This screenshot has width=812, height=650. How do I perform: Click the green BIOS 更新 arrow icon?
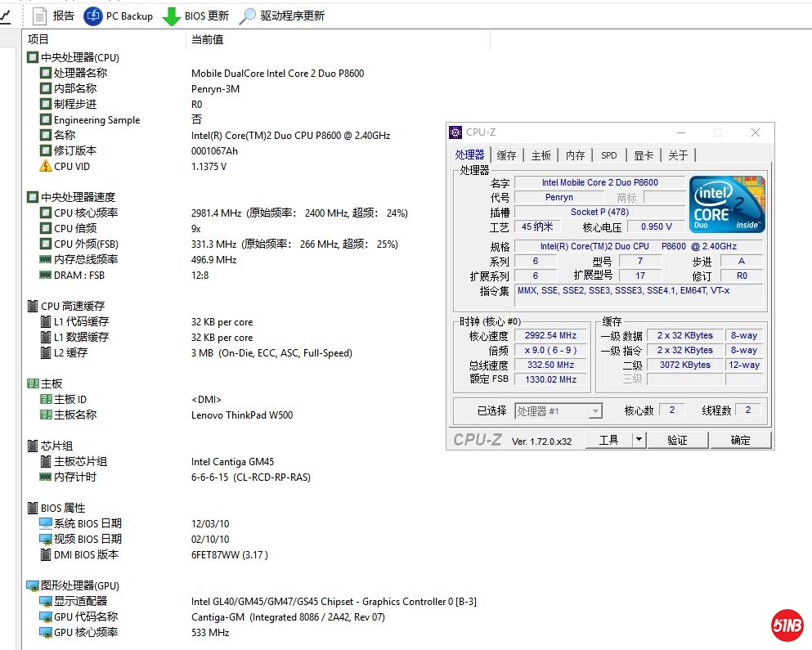tap(172, 16)
